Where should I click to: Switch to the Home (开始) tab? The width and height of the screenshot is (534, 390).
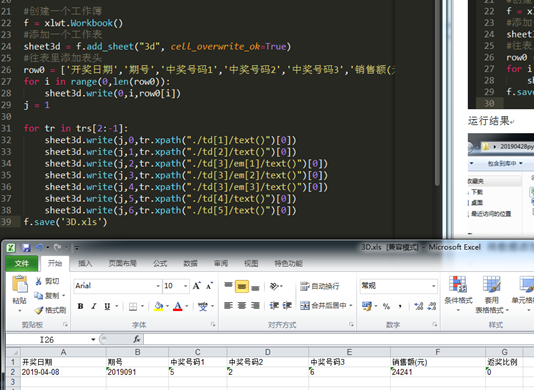point(54,263)
